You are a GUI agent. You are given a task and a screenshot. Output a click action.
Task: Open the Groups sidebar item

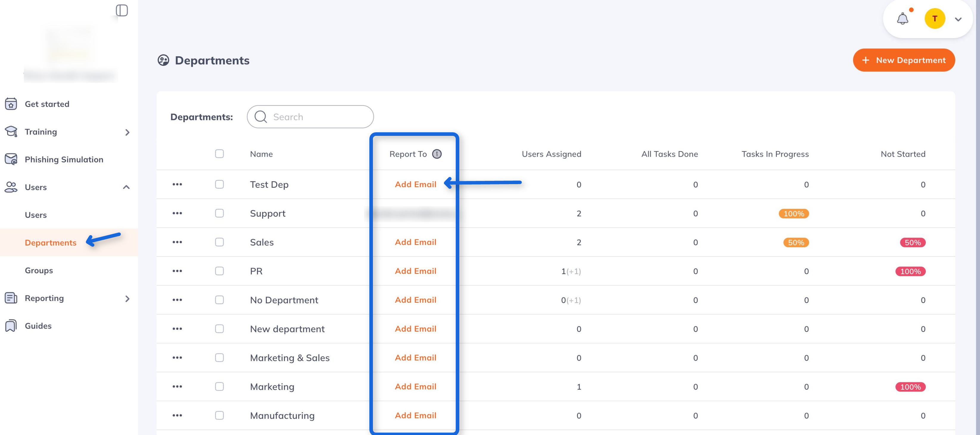pos(39,270)
